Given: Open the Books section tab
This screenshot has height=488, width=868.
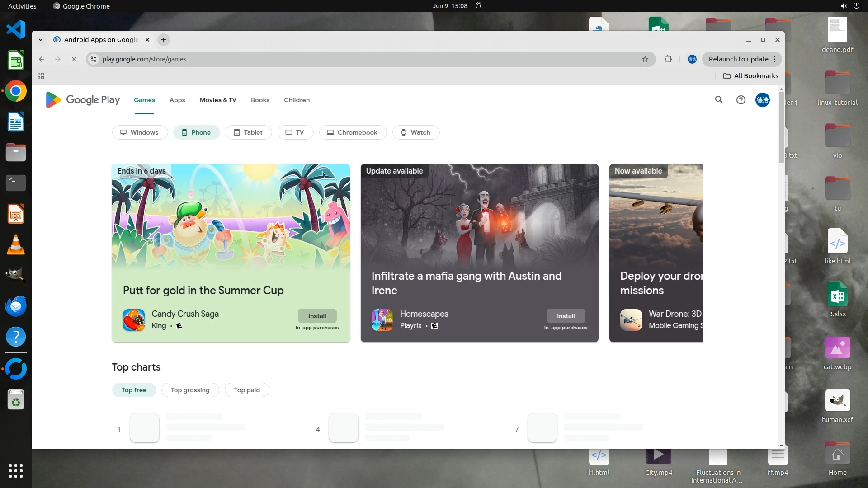Looking at the screenshot, I should point(260,100).
